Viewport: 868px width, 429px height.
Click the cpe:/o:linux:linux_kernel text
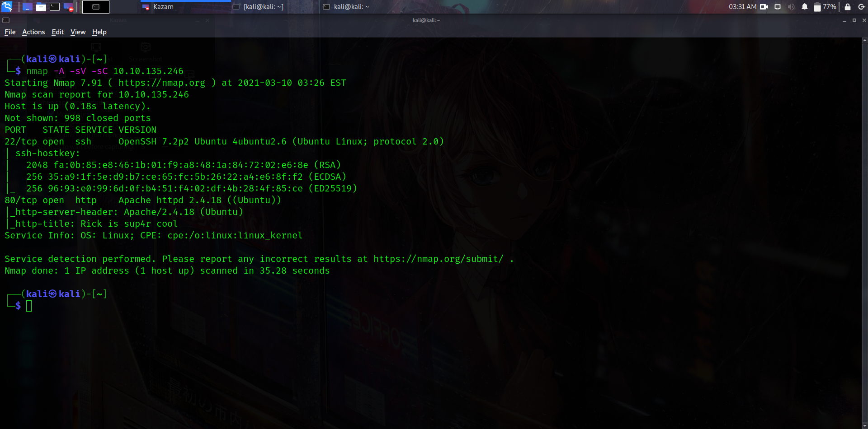(x=235, y=236)
